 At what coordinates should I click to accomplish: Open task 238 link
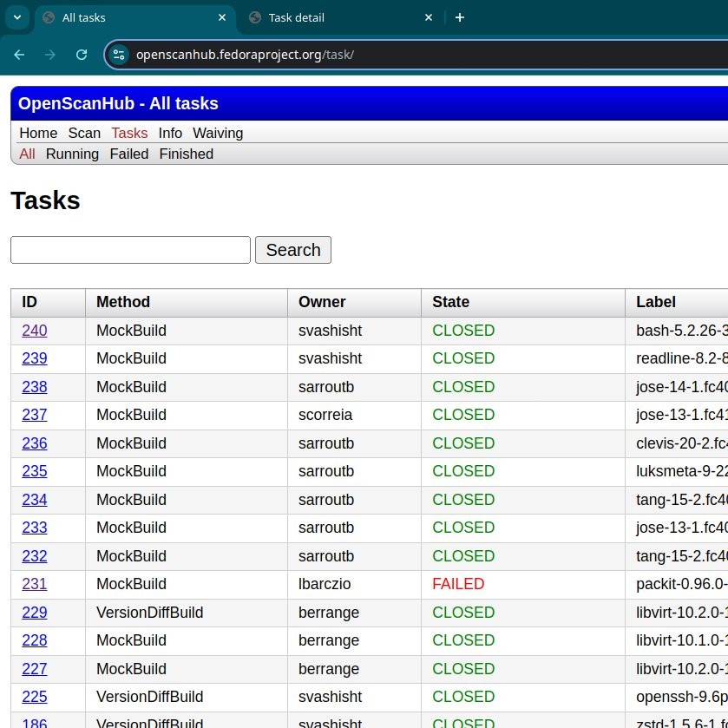tap(35, 387)
